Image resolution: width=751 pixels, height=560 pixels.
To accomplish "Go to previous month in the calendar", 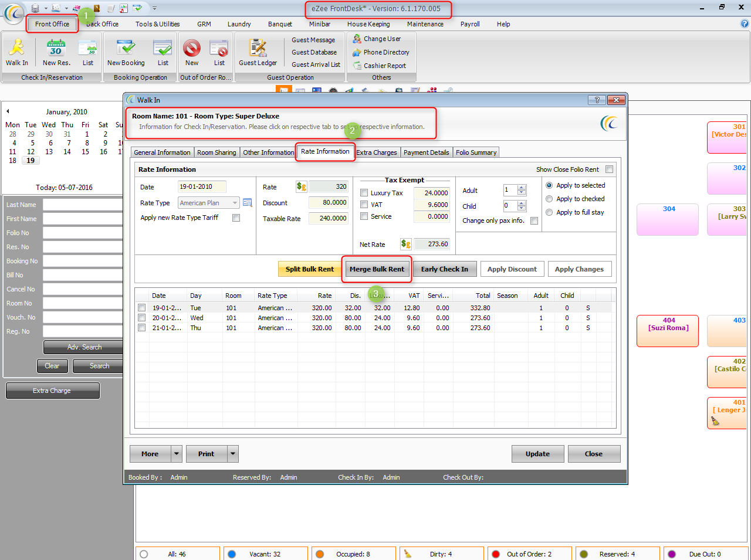I will click(8, 111).
